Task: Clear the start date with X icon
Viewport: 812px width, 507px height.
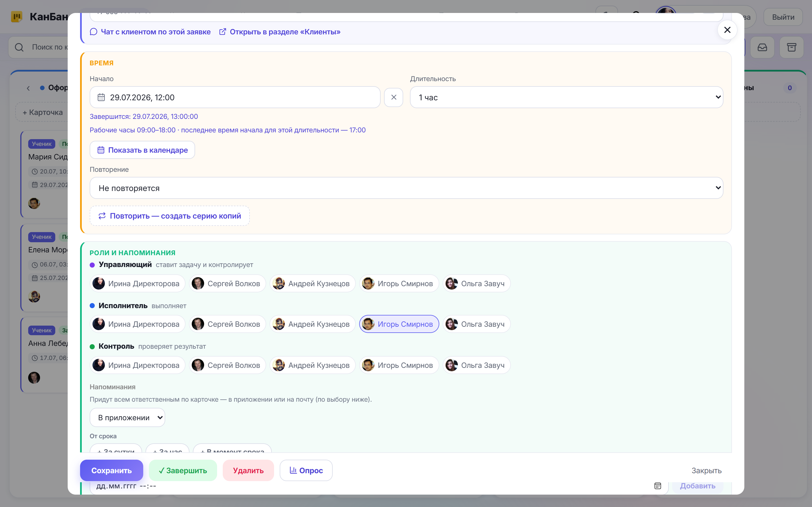Action: pyautogui.click(x=394, y=97)
